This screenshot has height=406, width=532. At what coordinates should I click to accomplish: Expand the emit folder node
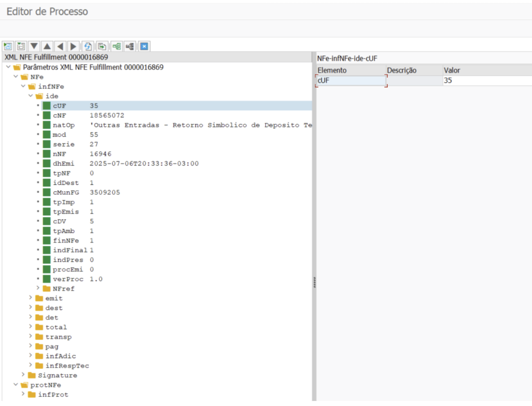pyautogui.click(x=31, y=298)
